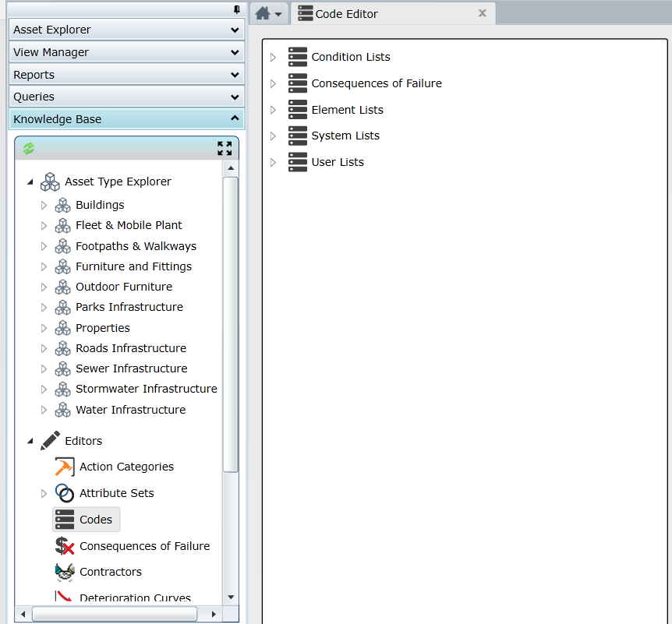Click the tree scroll up arrow

(231, 168)
